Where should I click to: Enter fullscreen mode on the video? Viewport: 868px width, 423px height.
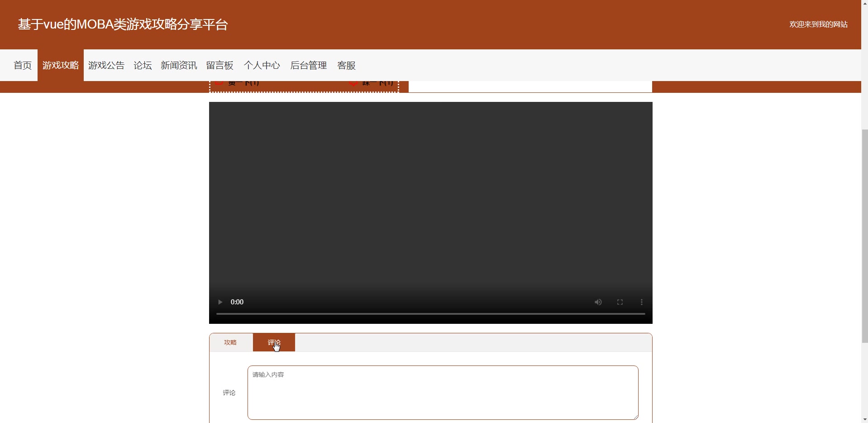tap(620, 302)
